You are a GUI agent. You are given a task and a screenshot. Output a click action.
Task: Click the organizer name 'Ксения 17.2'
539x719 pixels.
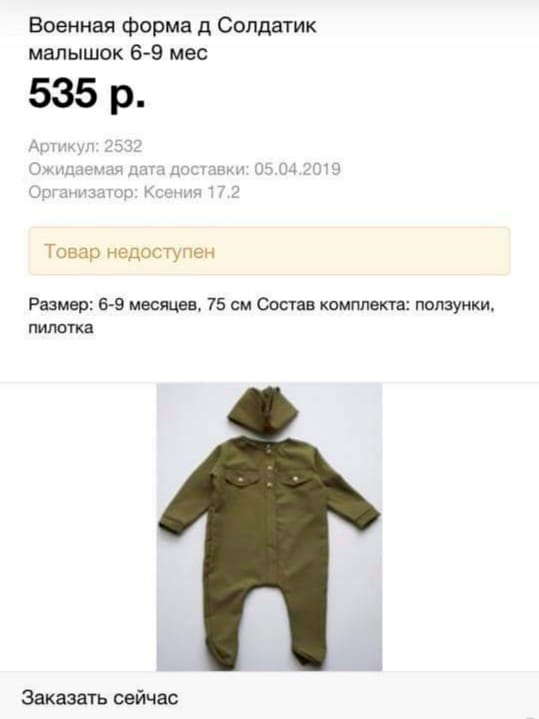192,192
